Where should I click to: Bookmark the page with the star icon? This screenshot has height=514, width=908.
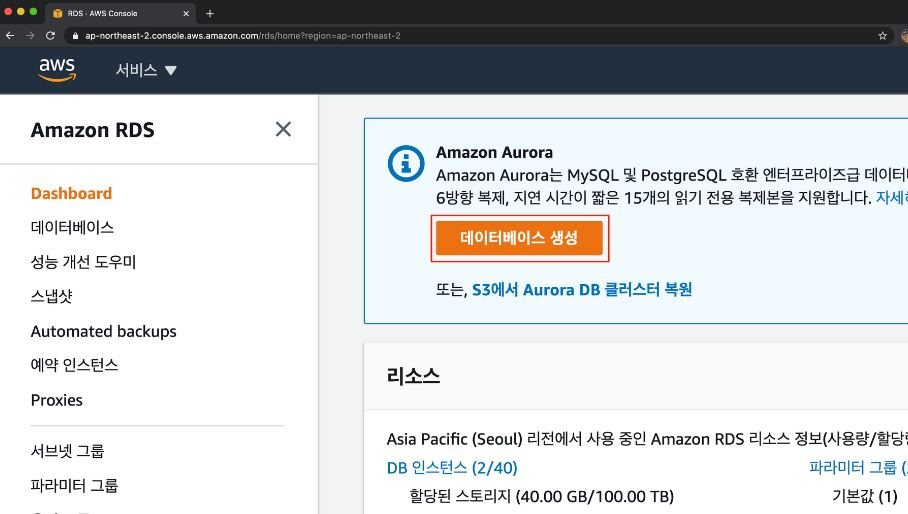point(883,36)
